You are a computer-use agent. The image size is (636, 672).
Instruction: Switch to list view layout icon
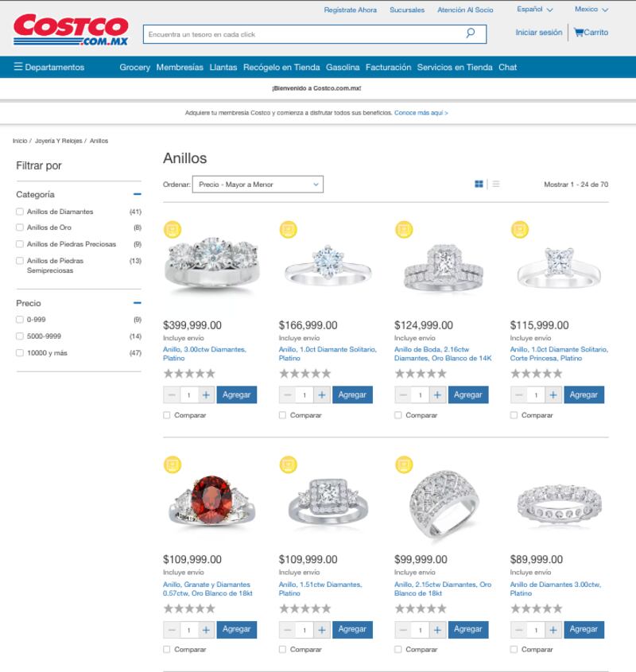click(496, 184)
